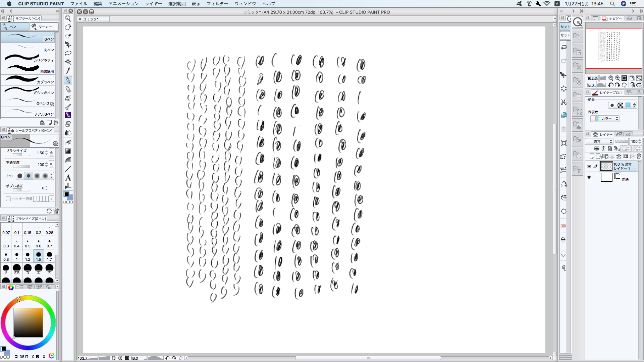Select the Eyedropper tool
Viewport: 644px width, 362px height.
point(68,71)
